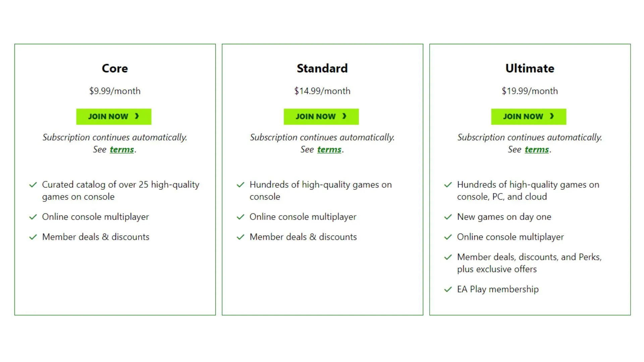The width and height of the screenshot is (644, 362).
Task: Click the checkmark beside Standard's 'Hundreds of high-quality games'
Action: pos(240,185)
